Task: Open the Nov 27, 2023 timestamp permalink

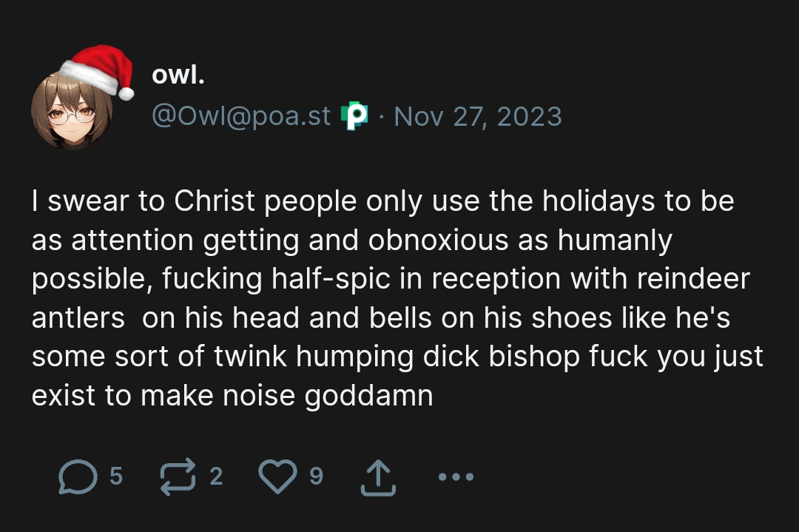Action: pyautogui.click(x=478, y=117)
